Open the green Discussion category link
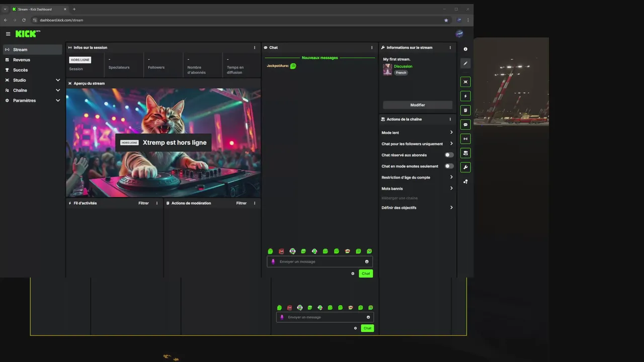 (x=403, y=66)
